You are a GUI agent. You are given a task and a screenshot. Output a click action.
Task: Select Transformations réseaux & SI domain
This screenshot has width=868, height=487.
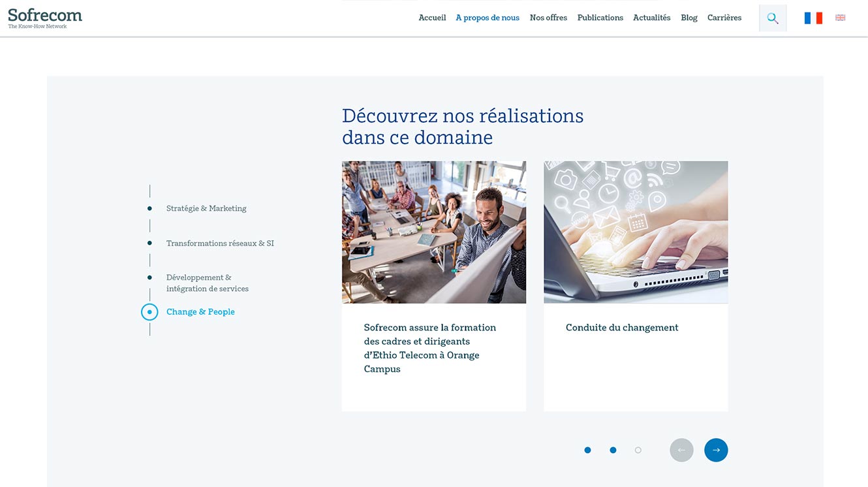click(220, 243)
